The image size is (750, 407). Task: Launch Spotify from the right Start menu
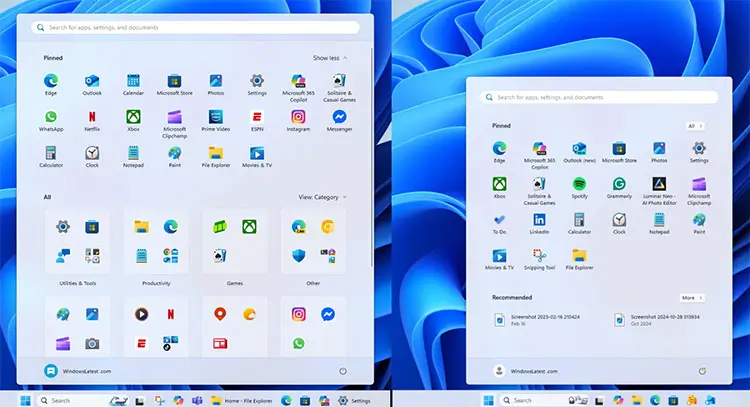tap(579, 187)
